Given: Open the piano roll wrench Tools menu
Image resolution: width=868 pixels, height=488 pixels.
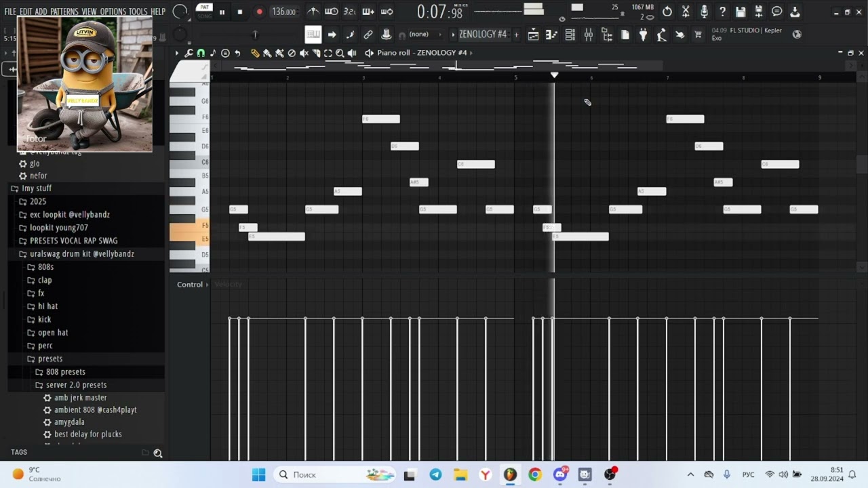Looking at the screenshot, I should coord(189,53).
